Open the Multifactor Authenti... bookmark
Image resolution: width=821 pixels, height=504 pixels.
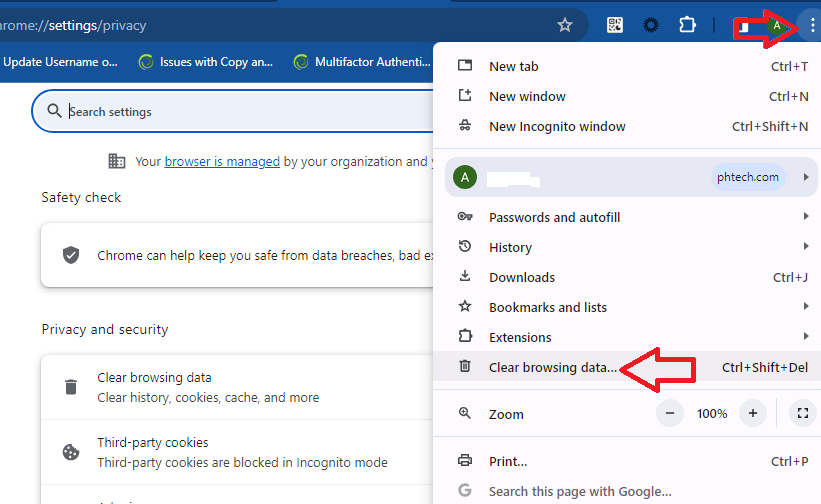coord(362,62)
